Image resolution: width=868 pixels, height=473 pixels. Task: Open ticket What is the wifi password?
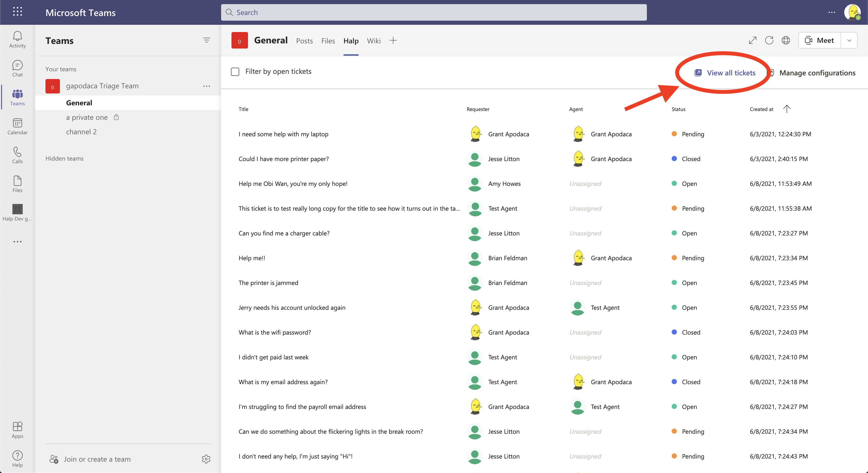(x=275, y=332)
